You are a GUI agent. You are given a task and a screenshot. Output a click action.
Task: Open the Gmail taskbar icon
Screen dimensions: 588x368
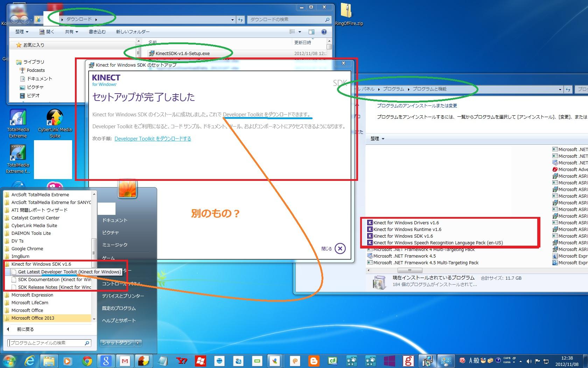click(x=125, y=361)
